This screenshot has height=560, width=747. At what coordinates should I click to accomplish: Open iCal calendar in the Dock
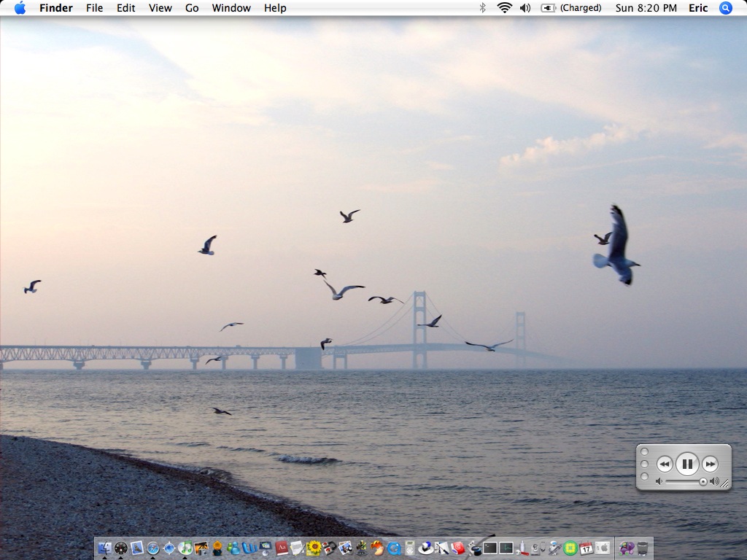click(x=586, y=548)
